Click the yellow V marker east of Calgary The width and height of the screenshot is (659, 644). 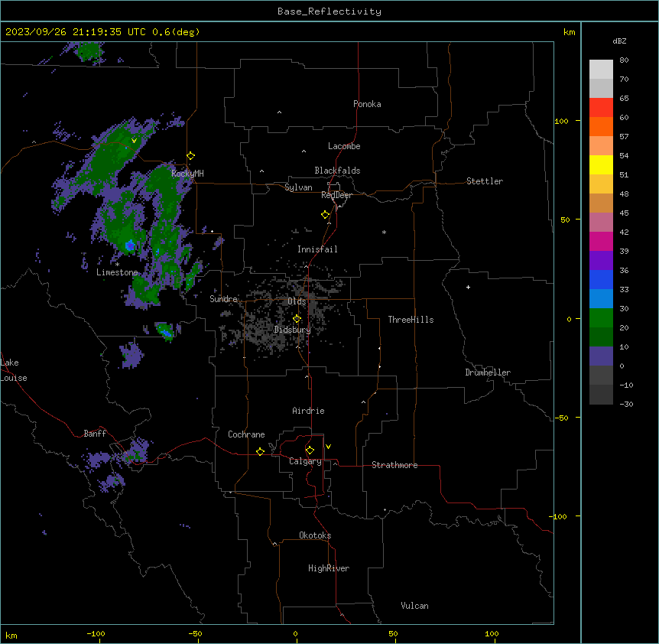coord(328,447)
